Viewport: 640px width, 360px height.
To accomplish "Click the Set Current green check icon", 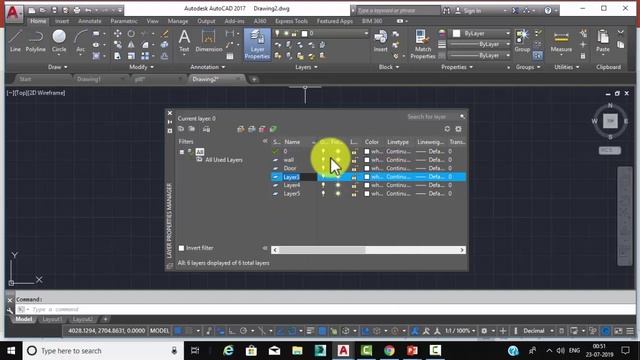I will click(273, 129).
